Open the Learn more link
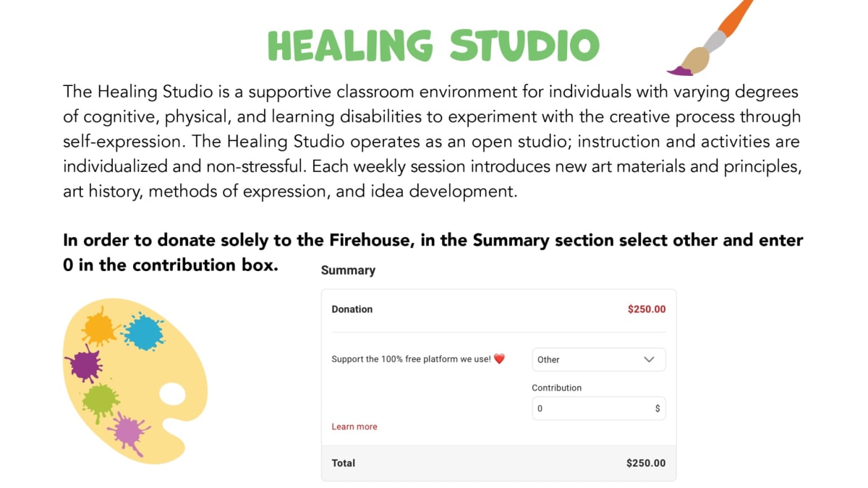Image resolution: width=868 pixels, height=488 pixels. [354, 427]
